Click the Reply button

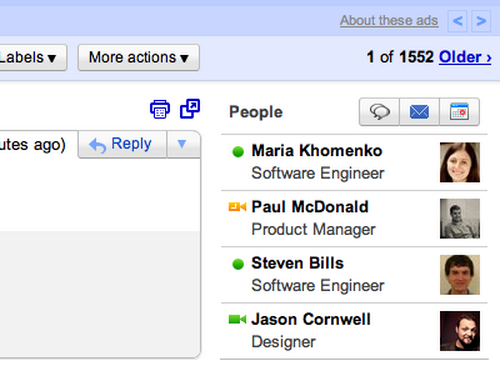pos(122,144)
